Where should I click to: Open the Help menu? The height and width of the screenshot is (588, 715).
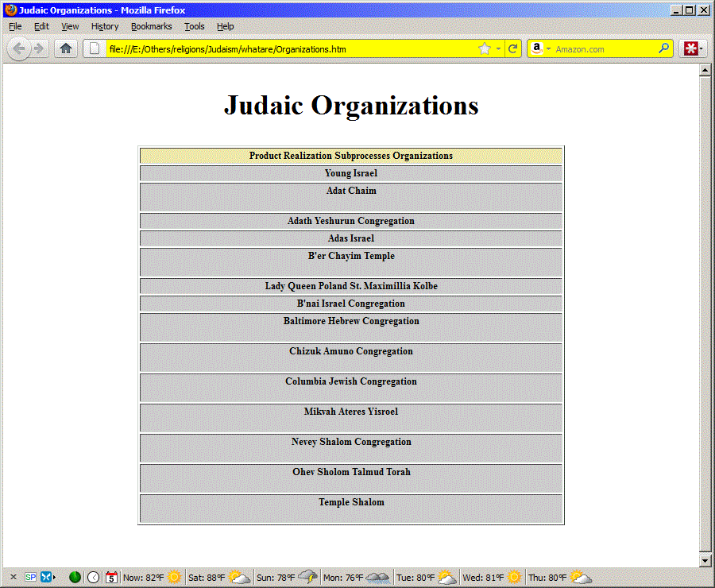click(226, 26)
